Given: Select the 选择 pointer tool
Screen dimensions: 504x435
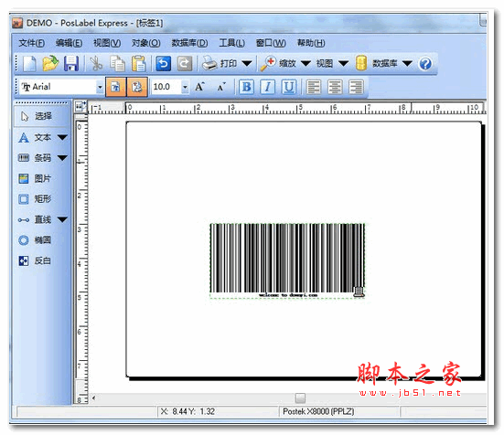Looking at the screenshot, I should point(42,116).
